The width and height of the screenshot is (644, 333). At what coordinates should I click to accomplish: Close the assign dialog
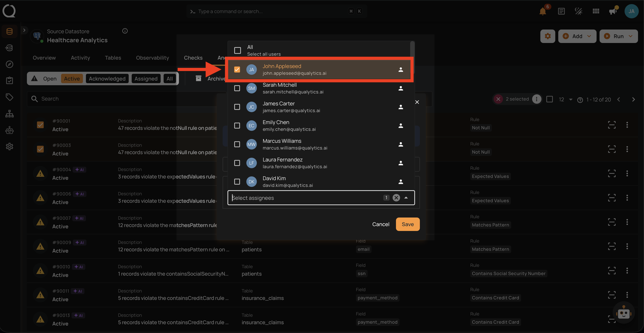click(417, 102)
